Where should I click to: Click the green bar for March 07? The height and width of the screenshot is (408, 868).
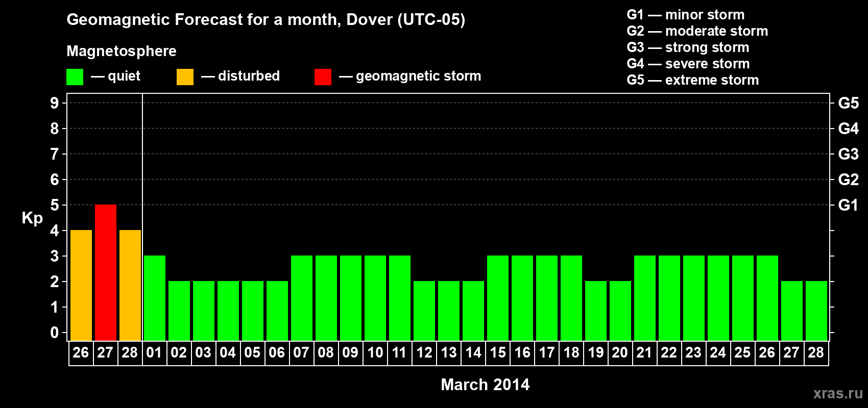pyautogui.click(x=302, y=298)
